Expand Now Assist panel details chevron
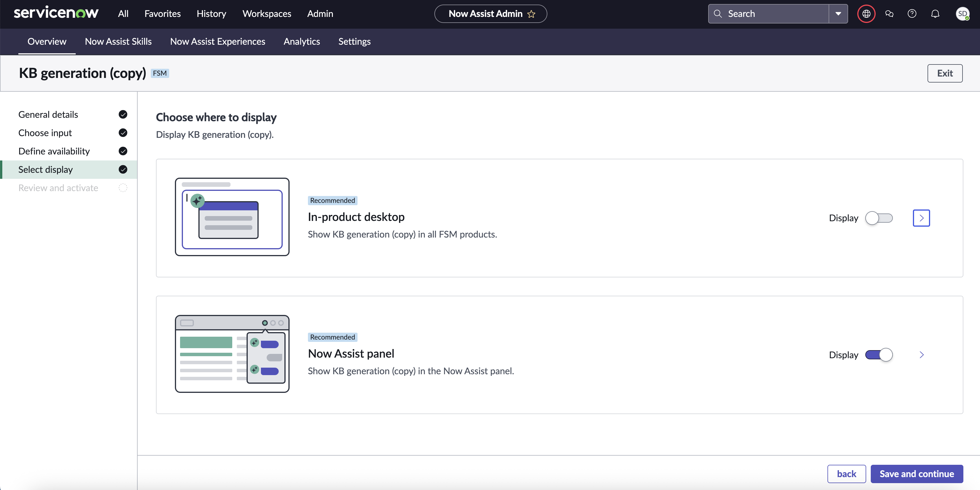Viewport: 980px width, 490px height. pos(922,355)
